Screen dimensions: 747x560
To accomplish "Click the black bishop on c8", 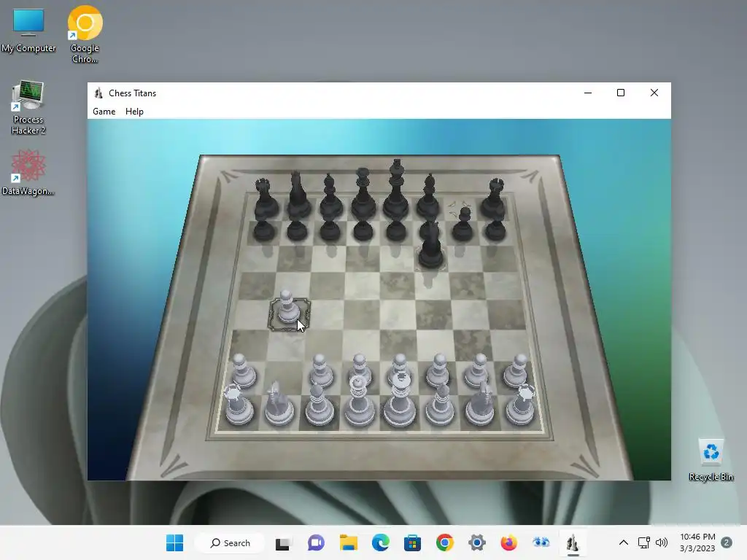I will 330,198.
